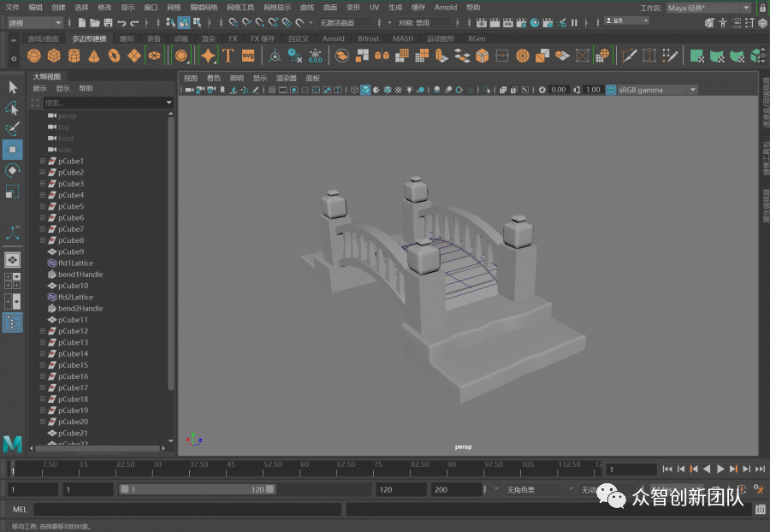The image size is (770, 532).
Task: Click the SVG import shelf icon
Action: point(248,56)
